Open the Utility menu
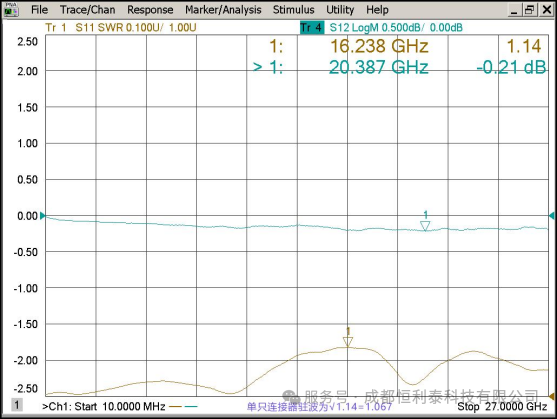 pyautogui.click(x=340, y=10)
